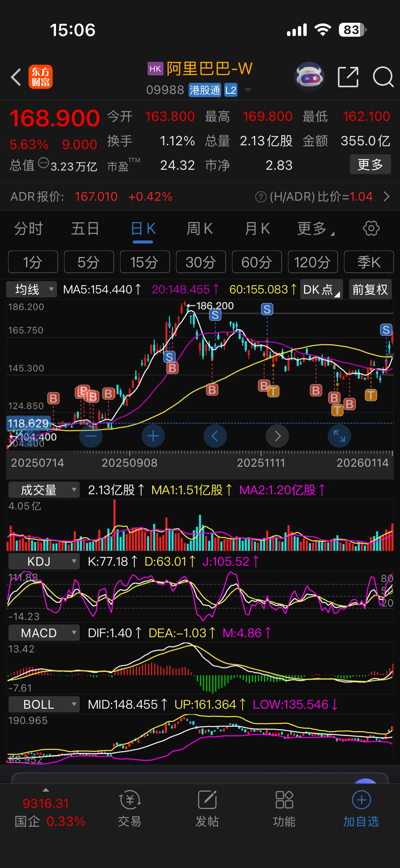Image resolution: width=400 pixels, height=868 pixels.
Task: Open the MACD indicator dropdown
Action: click(x=44, y=633)
